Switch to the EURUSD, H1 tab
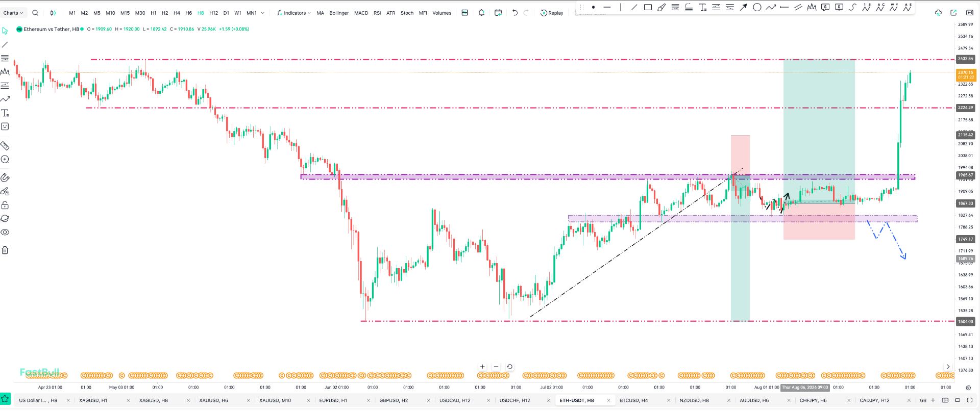This screenshot has width=980, height=413. pos(333,400)
